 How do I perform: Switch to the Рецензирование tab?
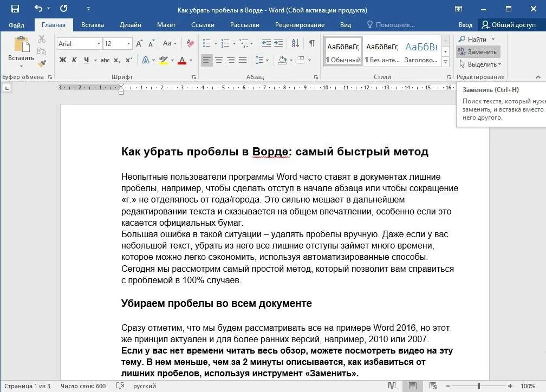[x=300, y=25]
